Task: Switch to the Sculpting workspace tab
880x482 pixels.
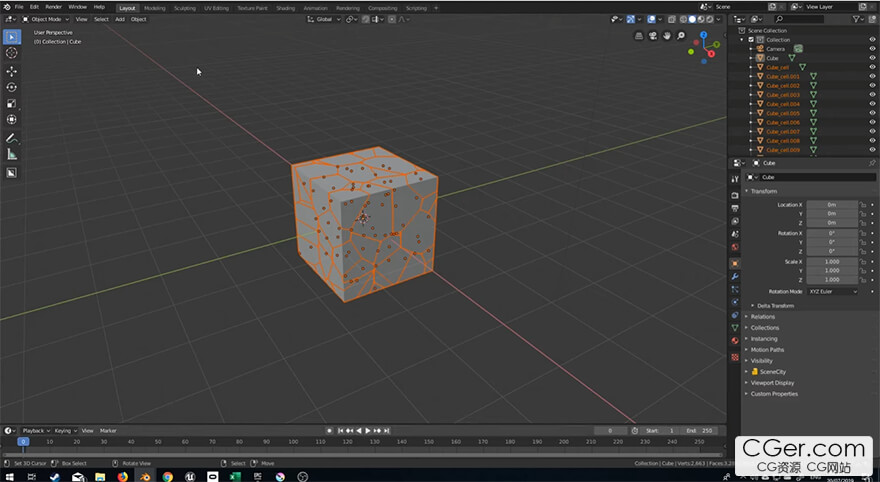Action: (x=185, y=8)
